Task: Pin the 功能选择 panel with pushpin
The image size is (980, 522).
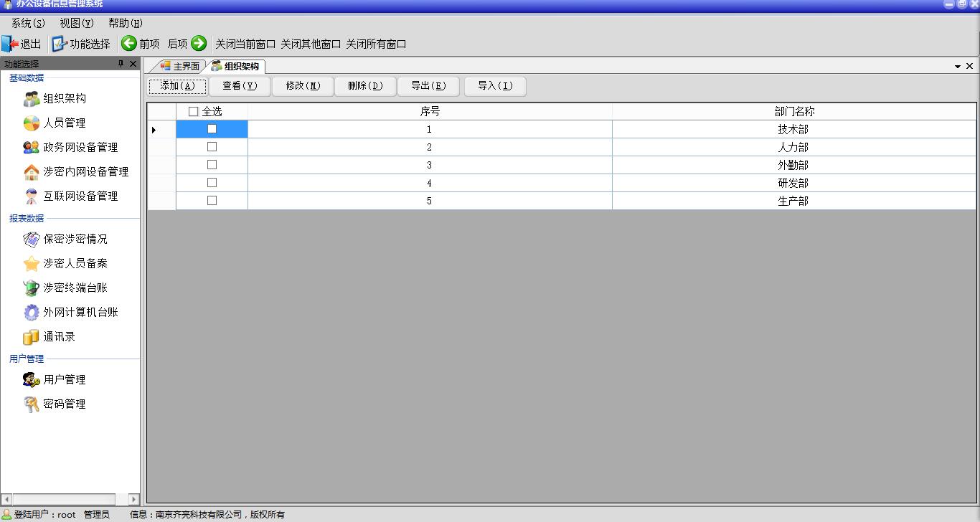Action: click(121, 64)
